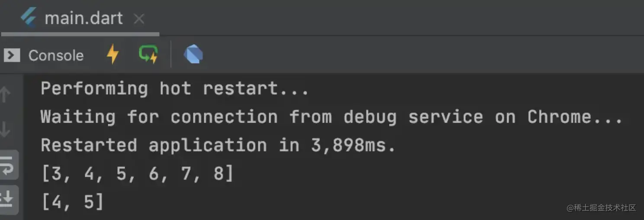Click the "Restarted application in 3,898ms" line
This screenshot has width=644, height=220.
218,145
